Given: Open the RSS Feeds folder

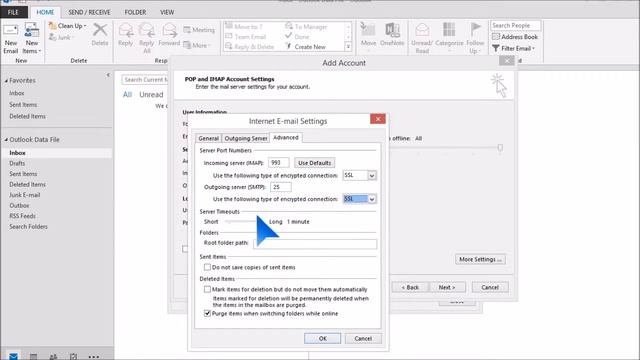Looking at the screenshot, I should point(22,216).
